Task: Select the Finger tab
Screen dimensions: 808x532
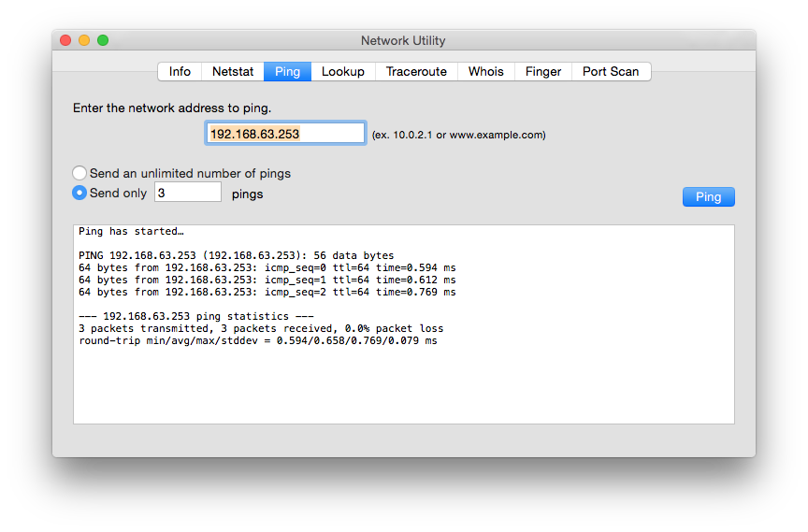Action: 542,71
